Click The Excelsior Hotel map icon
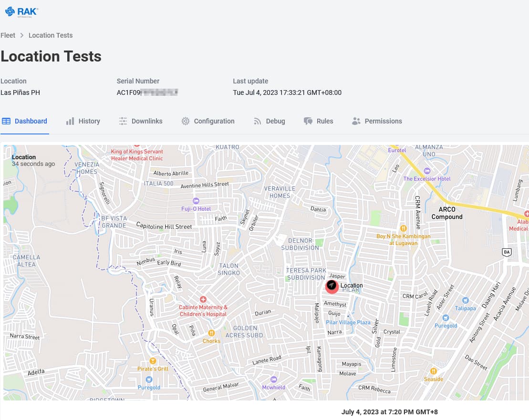Screen dimensions: 529x420 click(427, 171)
